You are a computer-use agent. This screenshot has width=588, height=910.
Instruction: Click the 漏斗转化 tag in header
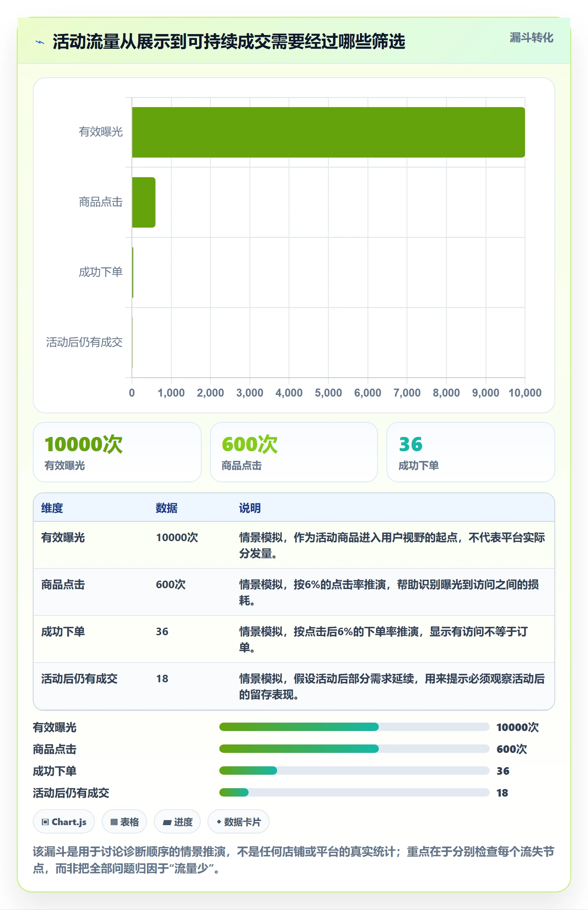click(x=531, y=38)
